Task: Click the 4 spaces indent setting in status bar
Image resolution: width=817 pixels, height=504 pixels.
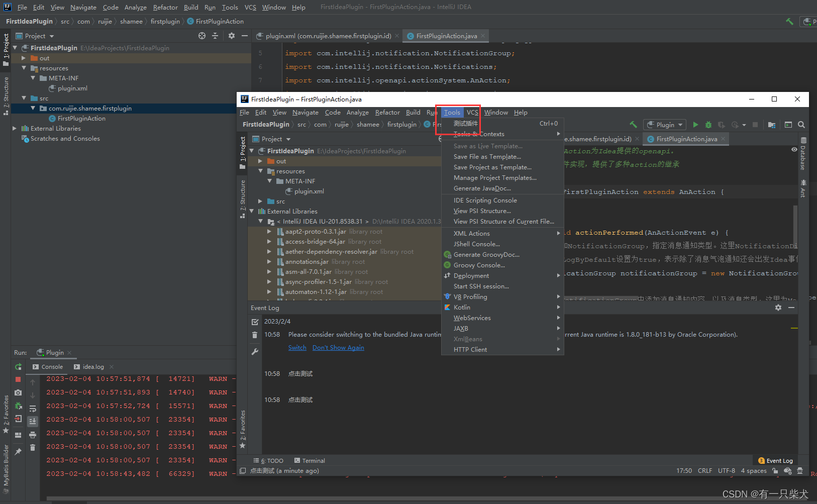Action: click(754, 471)
